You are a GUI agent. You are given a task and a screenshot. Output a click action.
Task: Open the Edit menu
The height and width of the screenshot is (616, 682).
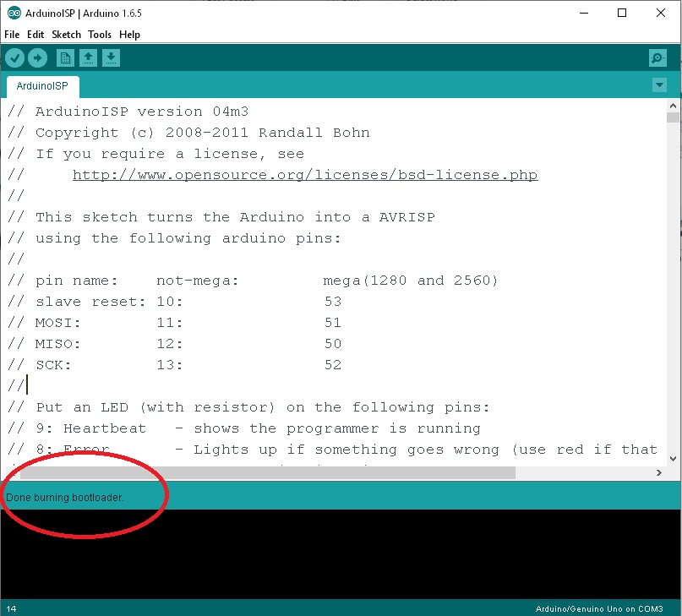pyautogui.click(x=35, y=35)
